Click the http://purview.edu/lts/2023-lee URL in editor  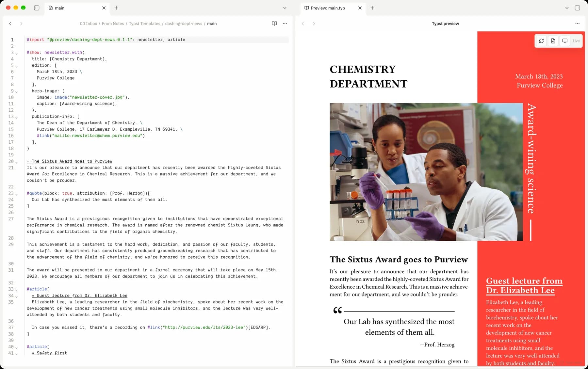pos(204,328)
